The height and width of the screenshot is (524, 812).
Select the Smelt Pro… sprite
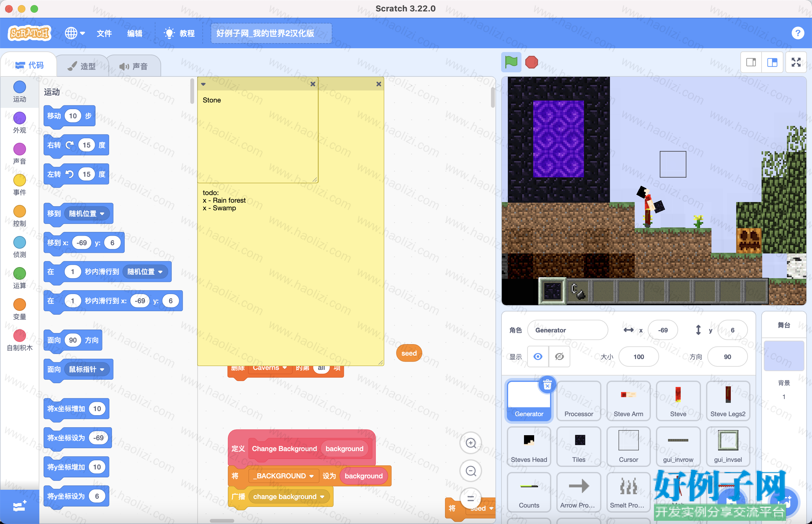[628, 492]
